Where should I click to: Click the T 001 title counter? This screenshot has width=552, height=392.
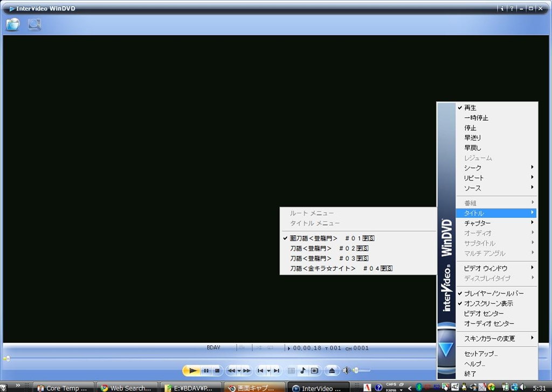click(x=333, y=348)
